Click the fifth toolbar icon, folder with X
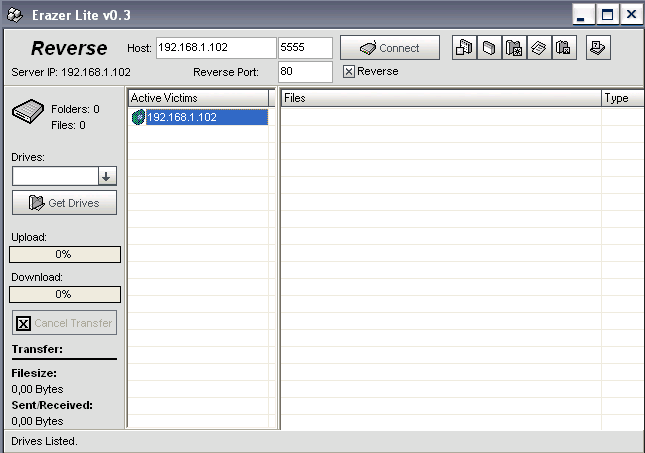This screenshot has width=645, height=453. click(563, 48)
